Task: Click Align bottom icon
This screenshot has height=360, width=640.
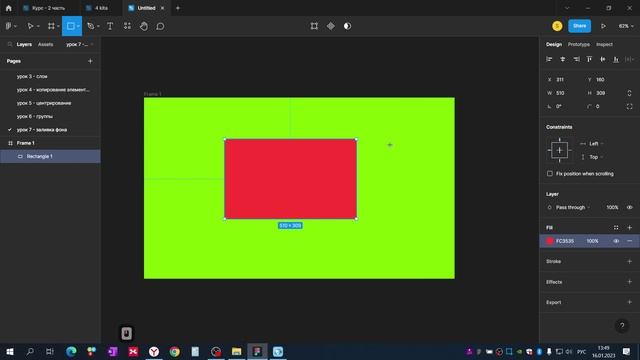Action: 616,59
